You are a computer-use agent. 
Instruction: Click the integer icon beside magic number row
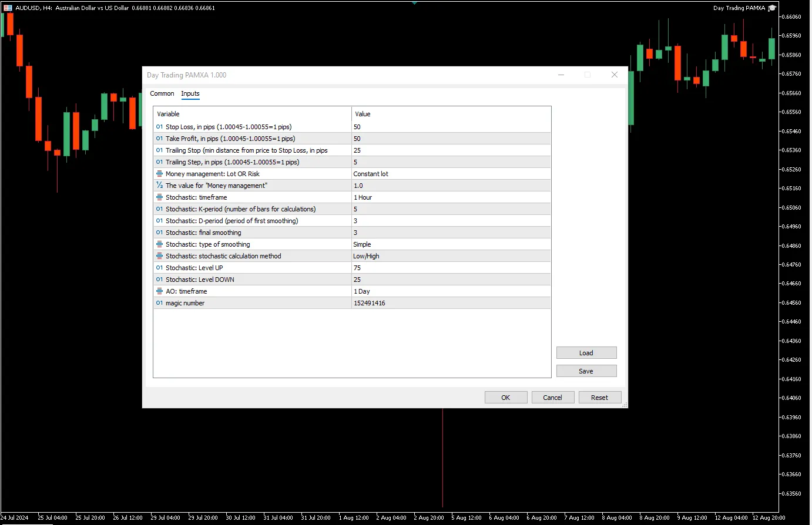coord(159,303)
